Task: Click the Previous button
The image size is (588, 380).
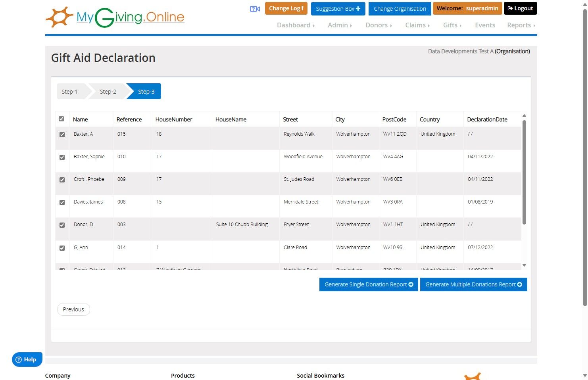Action: [73, 309]
